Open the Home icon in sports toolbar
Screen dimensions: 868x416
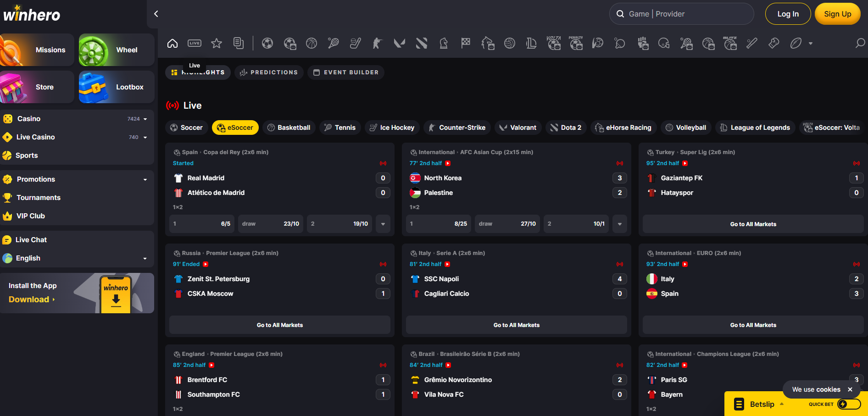[x=172, y=44]
